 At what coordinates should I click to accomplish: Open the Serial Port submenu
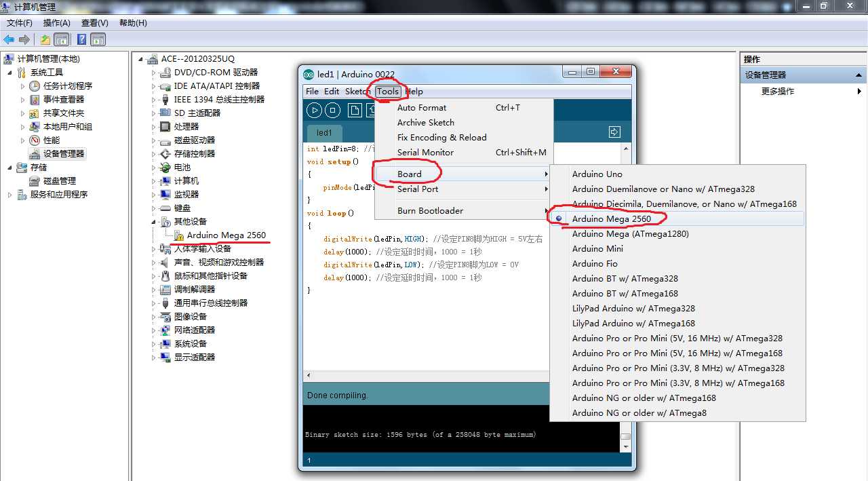click(x=464, y=189)
